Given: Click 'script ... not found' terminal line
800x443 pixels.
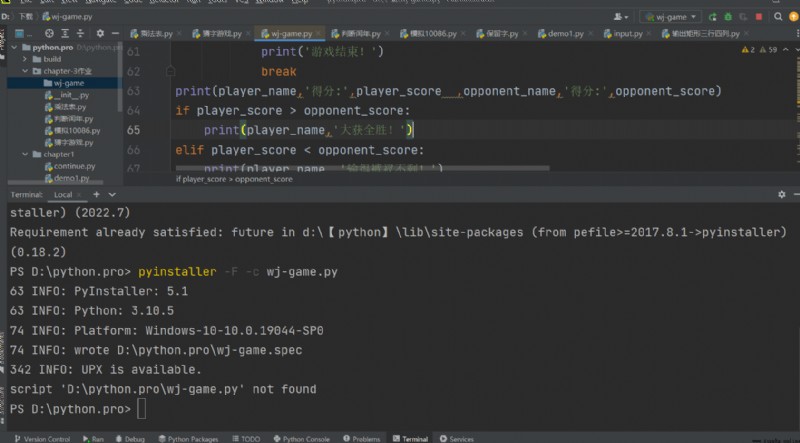Looking at the screenshot, I should click(163, 389).
